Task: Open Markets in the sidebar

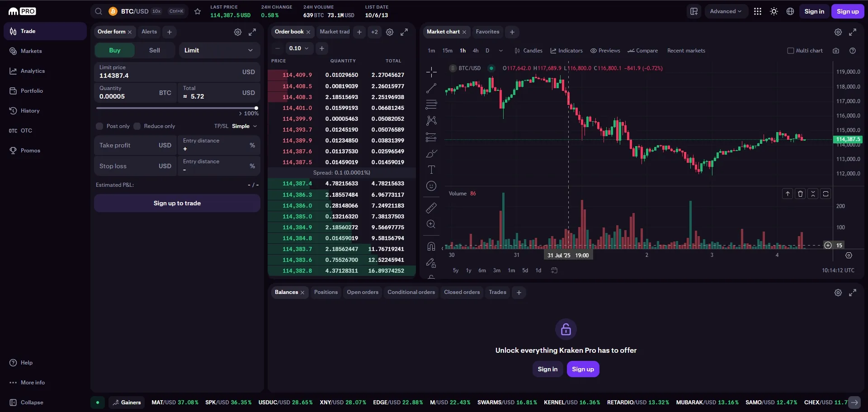Action: click(x=45, y=51)
